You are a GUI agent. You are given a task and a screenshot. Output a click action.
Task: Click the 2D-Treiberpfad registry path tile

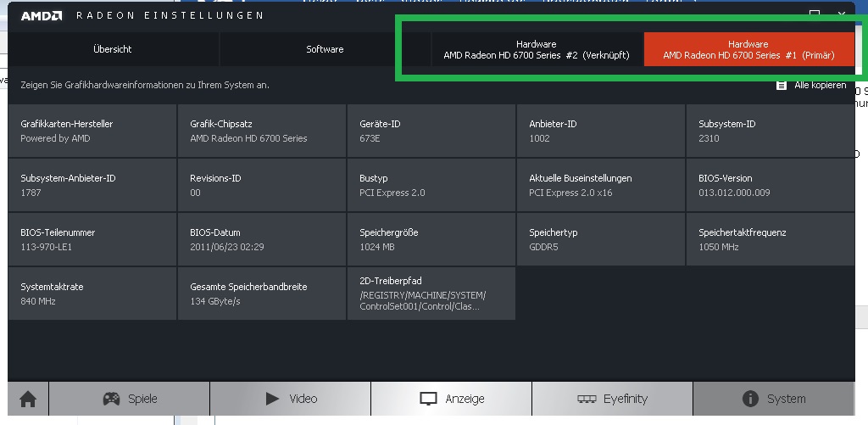431,294
